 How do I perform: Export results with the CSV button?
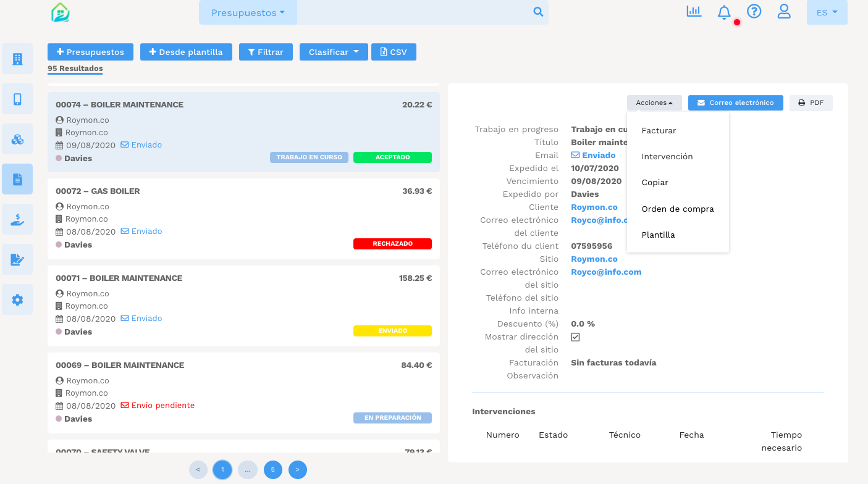[x=394, y=52]
